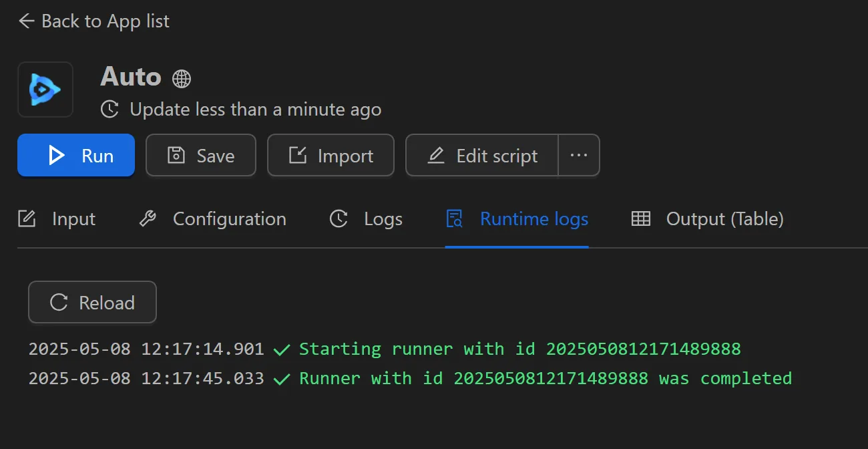Click the Save button
Screen dimensions: 868x449
[x=200, y=156]
